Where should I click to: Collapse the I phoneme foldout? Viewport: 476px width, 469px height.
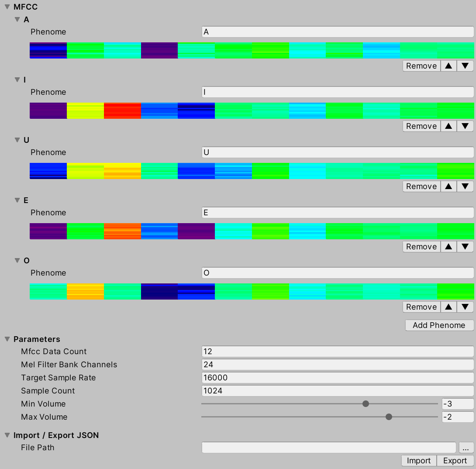17,80
